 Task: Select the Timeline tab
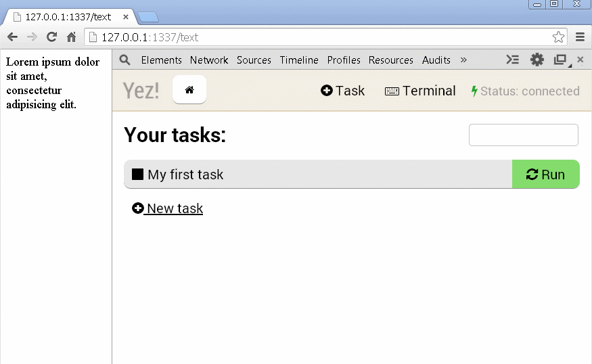(299, 60)
